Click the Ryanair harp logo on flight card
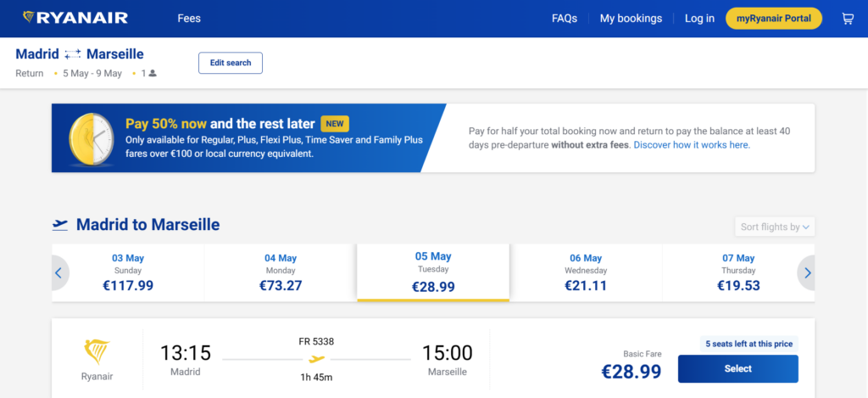 click(x=97, y=352)
